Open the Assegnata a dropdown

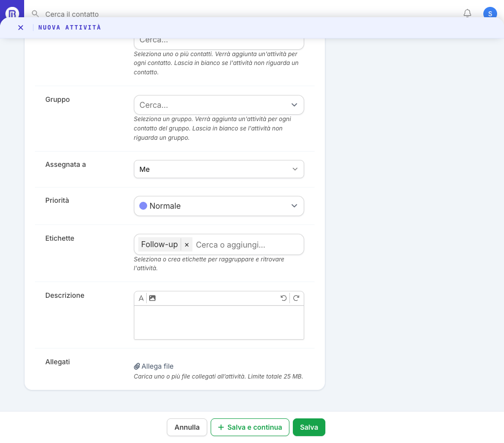tap(219, 169)
